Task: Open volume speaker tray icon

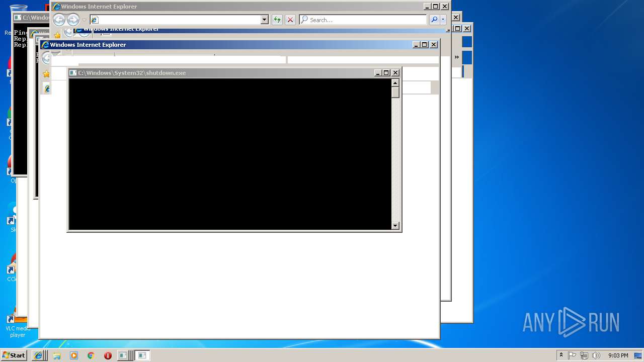Action: click(596, 355)
